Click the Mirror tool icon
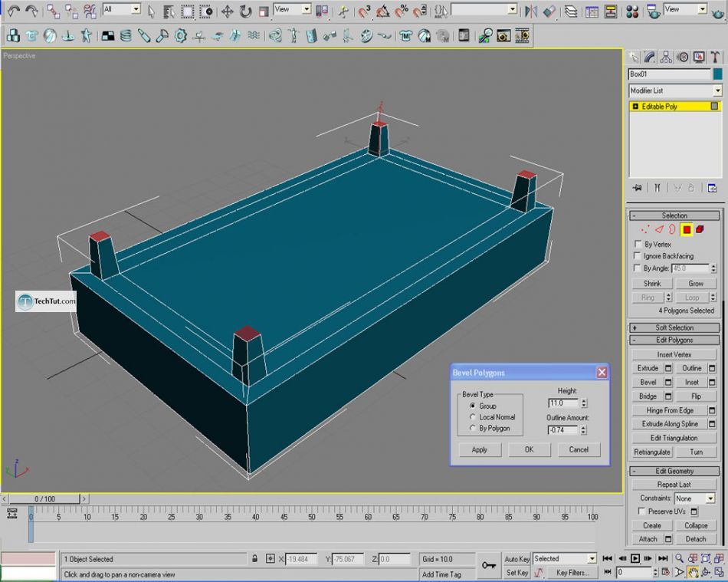This screenshot has width=728, height=582. 531,12
